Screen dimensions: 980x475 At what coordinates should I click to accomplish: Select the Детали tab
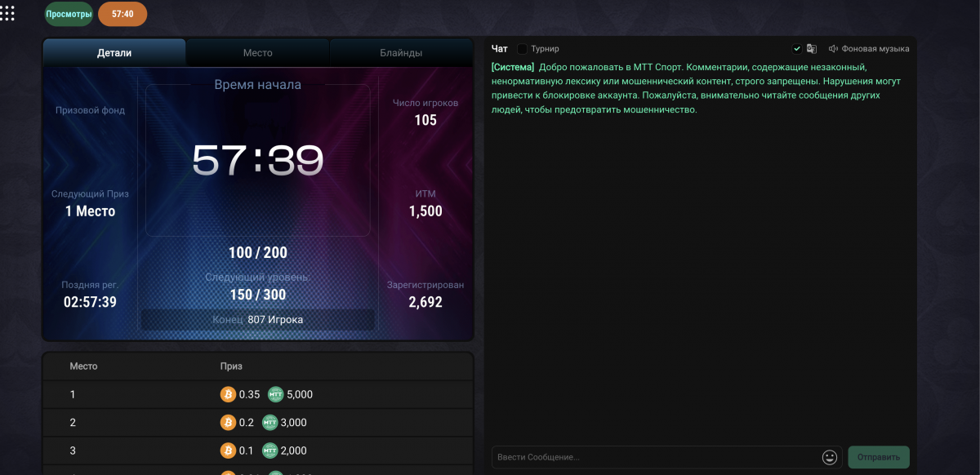coord(114,53)
